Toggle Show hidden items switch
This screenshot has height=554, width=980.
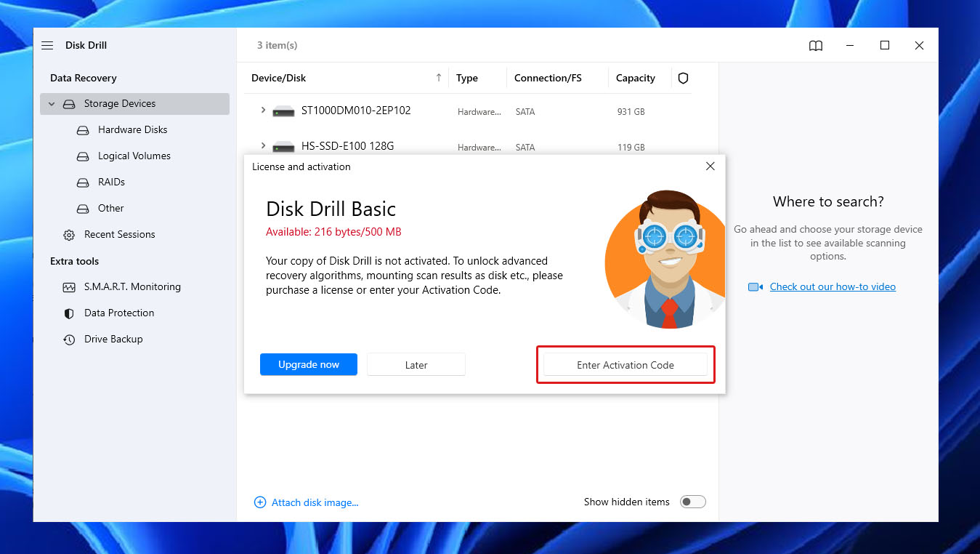692,502
